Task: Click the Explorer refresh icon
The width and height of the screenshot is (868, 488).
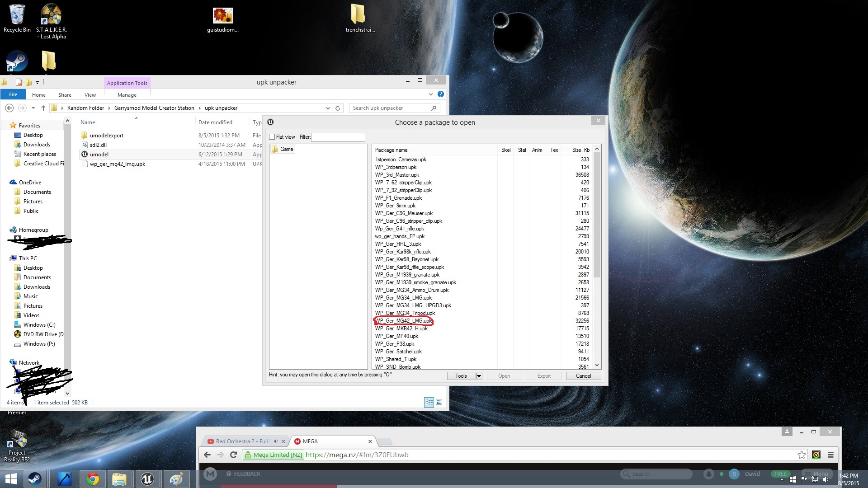Action: tap(338, 108)
